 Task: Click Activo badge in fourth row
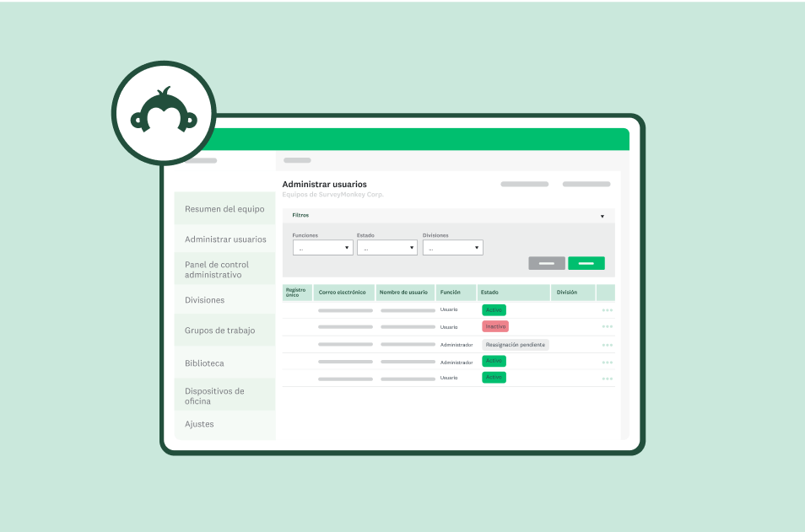click(x=494, y=361)
